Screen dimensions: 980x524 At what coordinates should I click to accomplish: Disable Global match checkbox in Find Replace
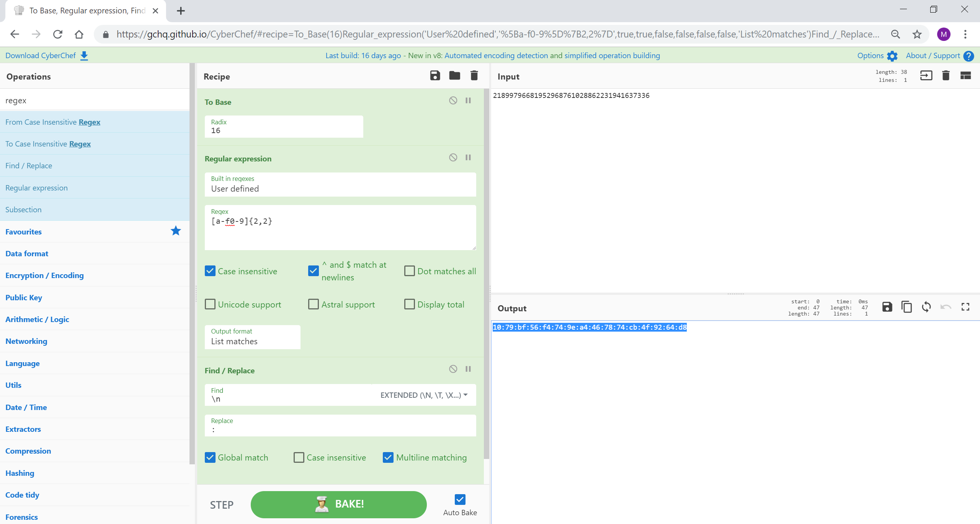click(x=210, y=457)
